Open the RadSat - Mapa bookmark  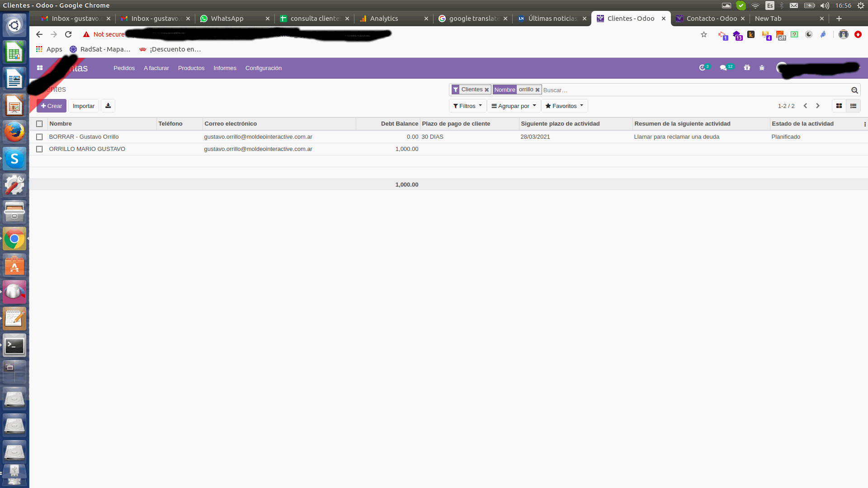(x=100, y=49)
